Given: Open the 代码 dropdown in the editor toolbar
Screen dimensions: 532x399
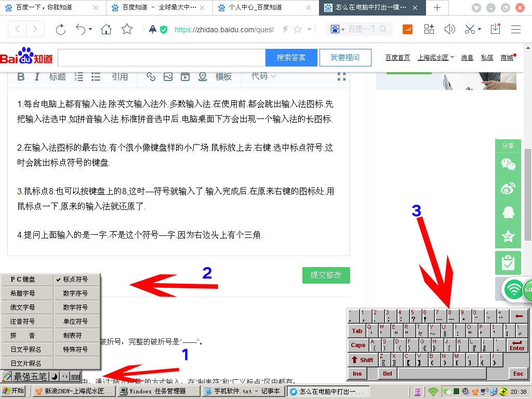Looking at the screenshot, I should coord(263,76).
